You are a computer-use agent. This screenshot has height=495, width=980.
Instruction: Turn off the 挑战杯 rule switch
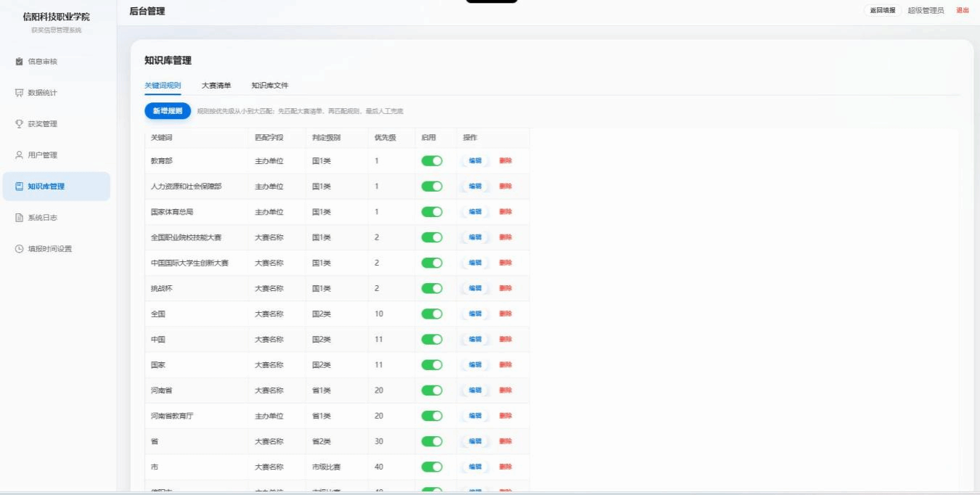432,288
